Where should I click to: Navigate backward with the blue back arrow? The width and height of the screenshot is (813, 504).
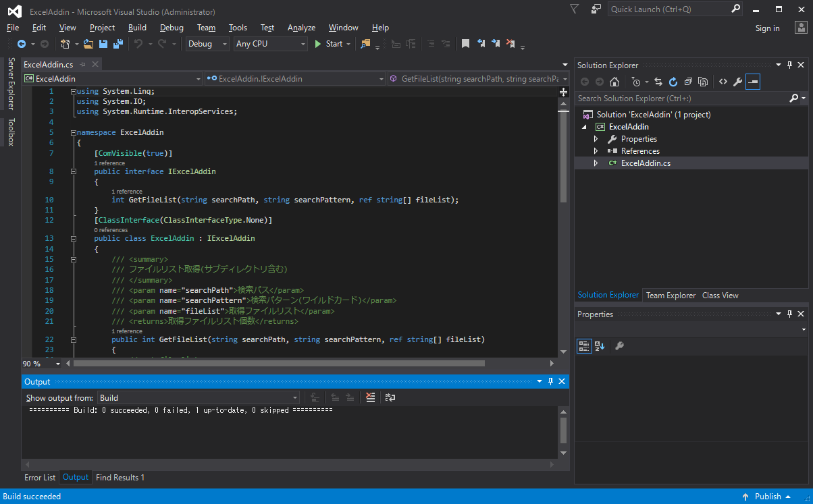coord(22,44)
